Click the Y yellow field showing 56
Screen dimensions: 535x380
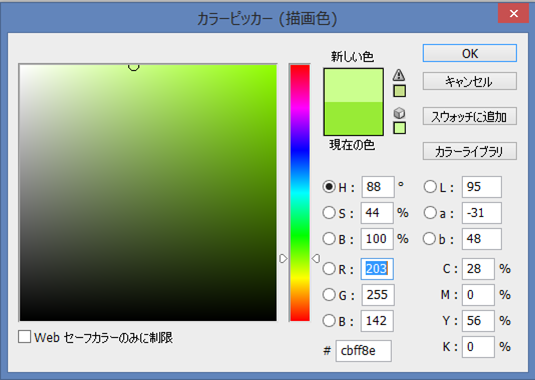[478, 321]
